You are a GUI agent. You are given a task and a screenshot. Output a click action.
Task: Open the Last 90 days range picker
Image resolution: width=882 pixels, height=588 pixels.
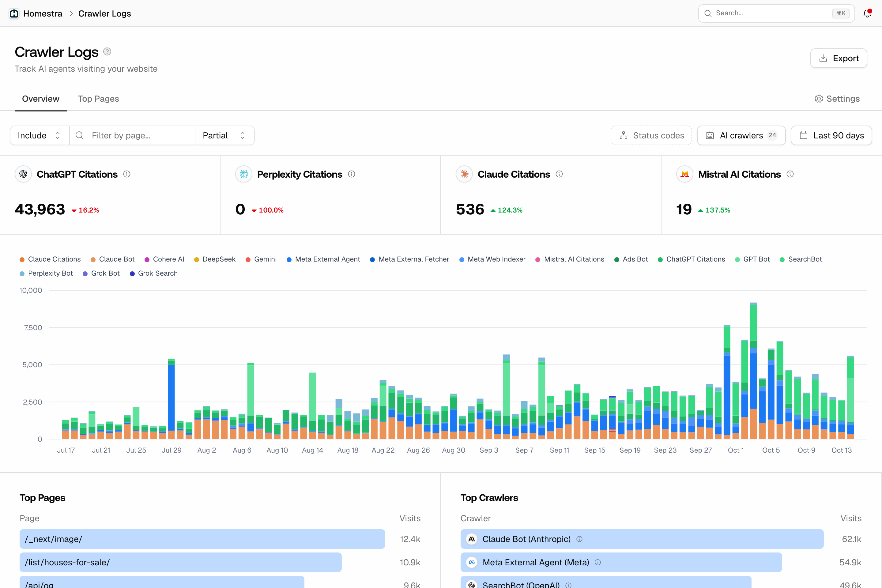click(831, 135)
